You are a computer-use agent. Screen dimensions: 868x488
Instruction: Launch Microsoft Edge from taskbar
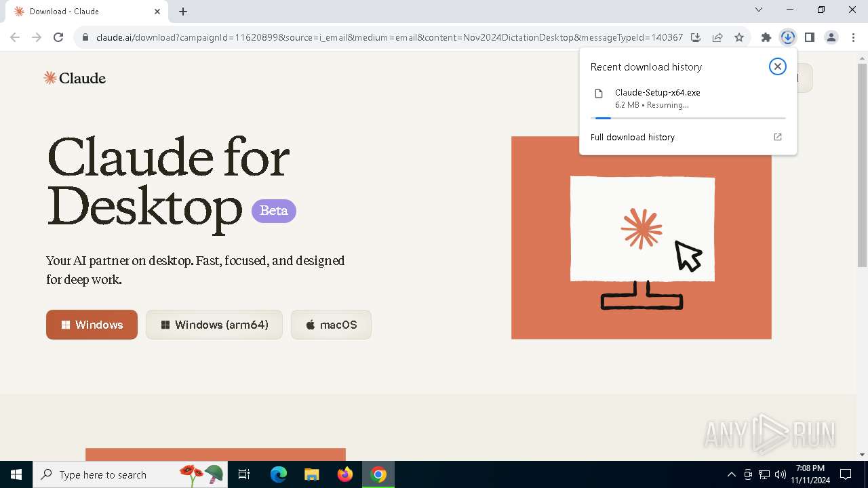[279, 474]
